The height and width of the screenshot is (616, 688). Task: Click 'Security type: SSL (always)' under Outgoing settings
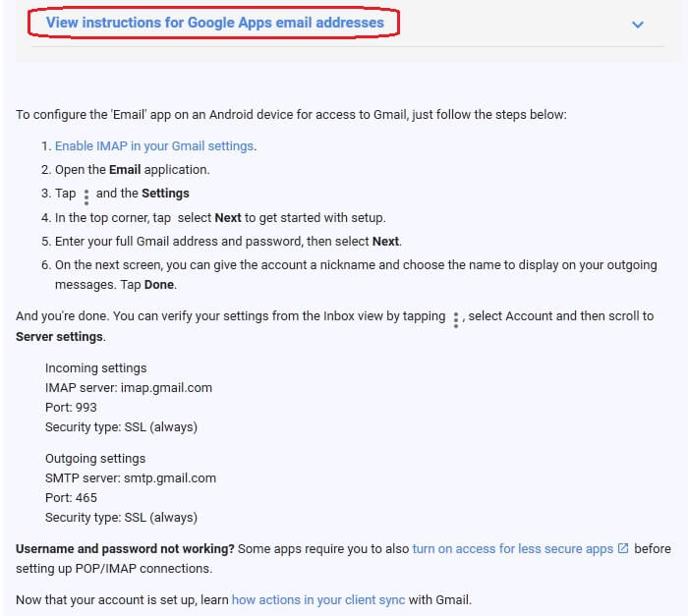[x=121, y=518]
